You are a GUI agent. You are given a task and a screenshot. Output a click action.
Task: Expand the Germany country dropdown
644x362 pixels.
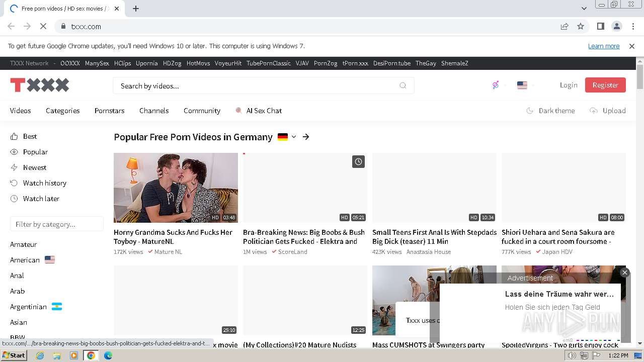coord(294,137)
